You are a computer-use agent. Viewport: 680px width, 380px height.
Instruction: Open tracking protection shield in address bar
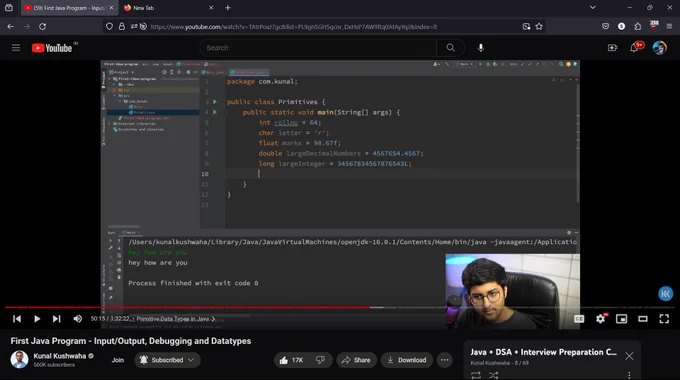109,26
